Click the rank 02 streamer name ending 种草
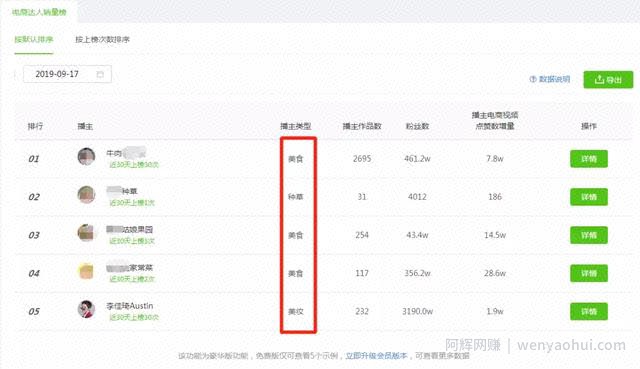The image size is (640, 369). [x=122, y=191]
